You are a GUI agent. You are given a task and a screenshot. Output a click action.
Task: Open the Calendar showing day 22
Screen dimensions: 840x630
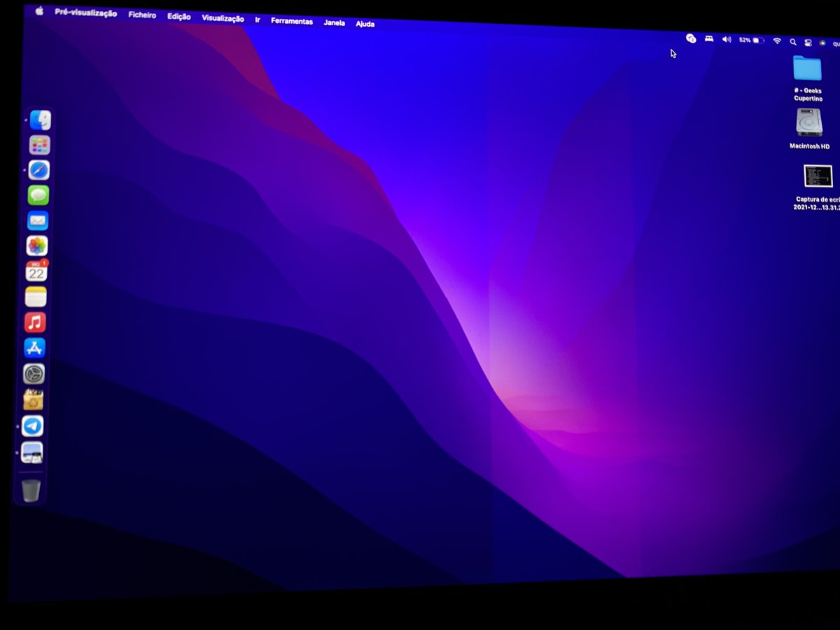tap(37, 271)
